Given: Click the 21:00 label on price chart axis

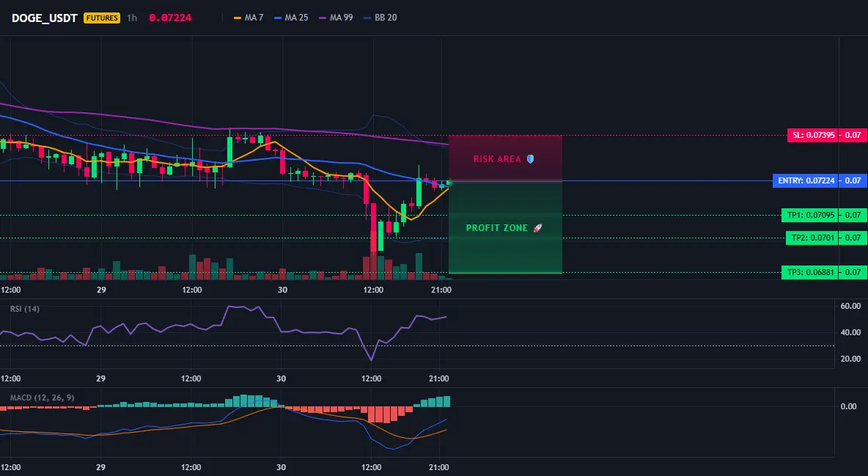Looking at the screenshot, I should (441, 290).
